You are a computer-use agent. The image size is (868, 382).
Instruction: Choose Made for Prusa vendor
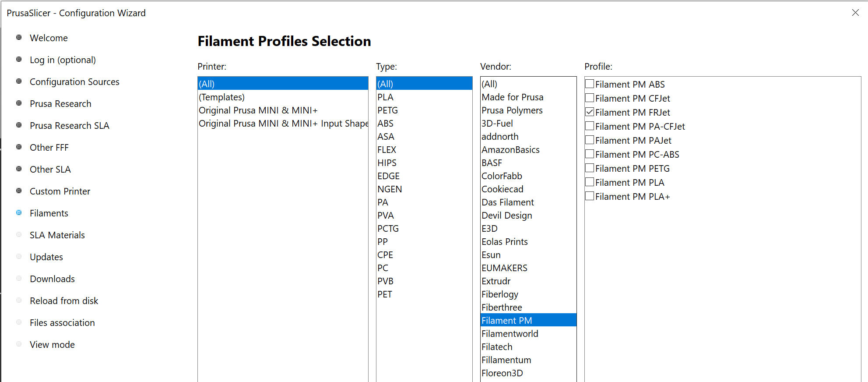tap(528, 97)
